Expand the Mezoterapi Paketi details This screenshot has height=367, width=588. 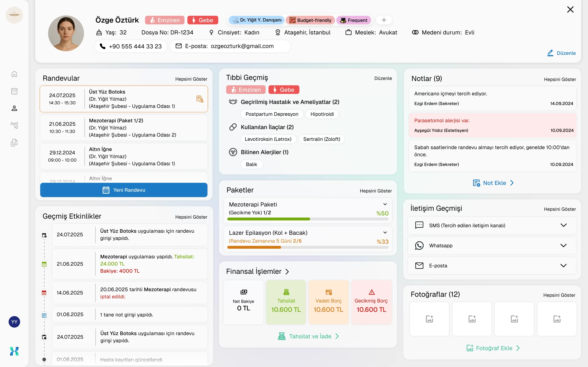[385, 204]
